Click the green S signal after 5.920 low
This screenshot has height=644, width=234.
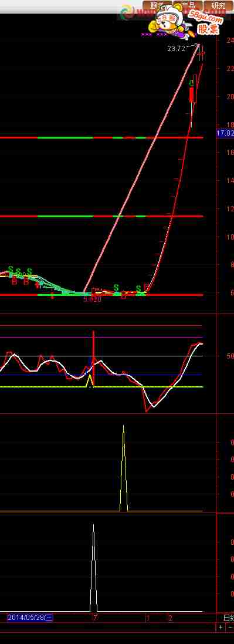pyautogui.click(x=116, y=288)
